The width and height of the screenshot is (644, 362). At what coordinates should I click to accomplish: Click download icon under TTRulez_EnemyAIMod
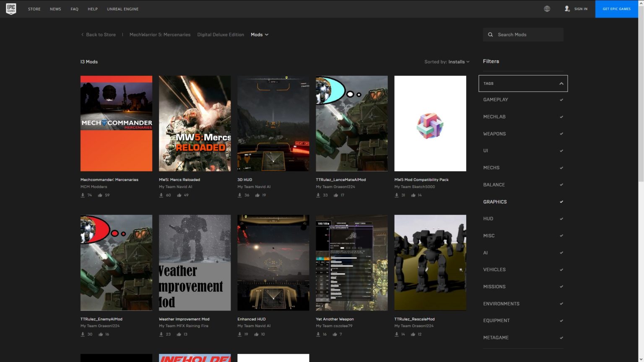83,334
